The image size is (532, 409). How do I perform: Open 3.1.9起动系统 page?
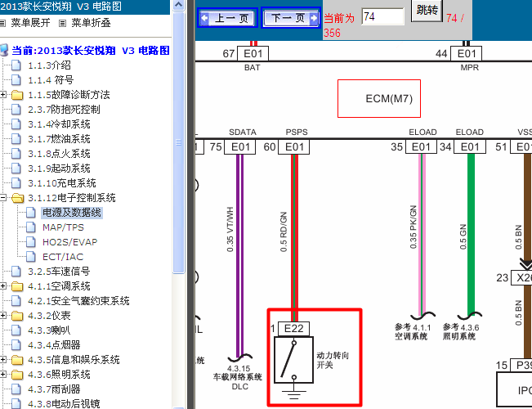pyautogui.click(x=59, y=169)
